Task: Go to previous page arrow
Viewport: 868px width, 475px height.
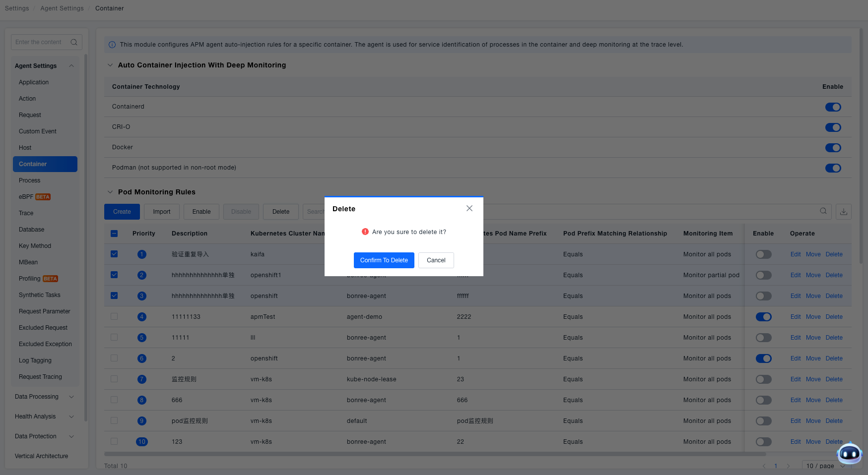Action: click(x=764, y=466)
